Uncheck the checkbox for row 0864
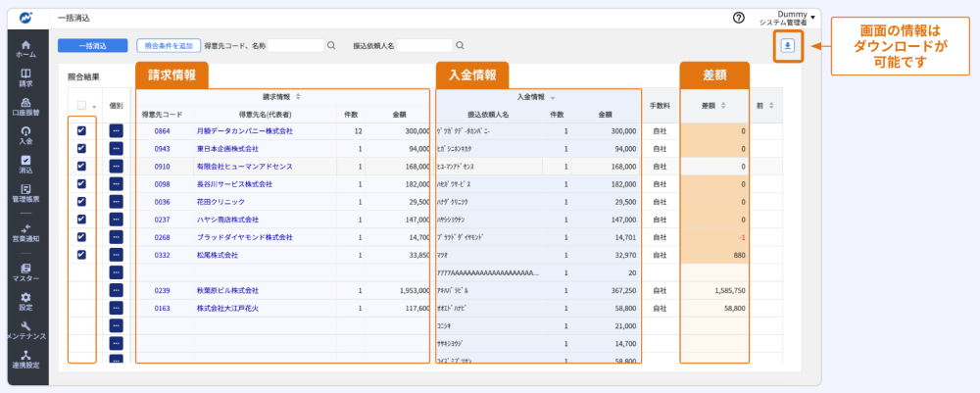Viewport: 980px width, 393px height. coord(81,130)
